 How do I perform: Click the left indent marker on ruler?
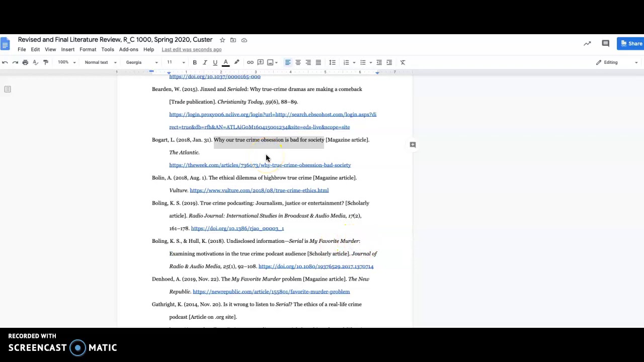(169, 73)
